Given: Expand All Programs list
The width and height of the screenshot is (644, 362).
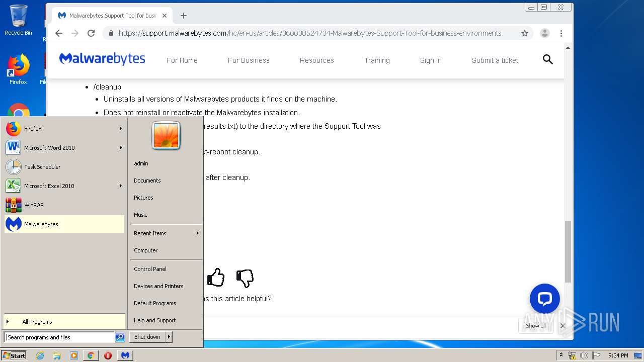Looking at the screenshot, I should tap(64, 322).
